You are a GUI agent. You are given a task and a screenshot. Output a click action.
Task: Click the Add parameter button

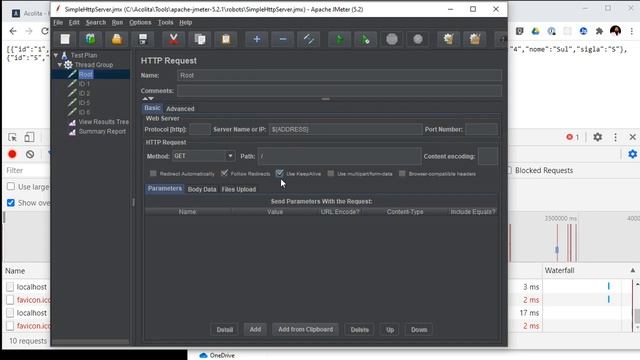(255, 329)
